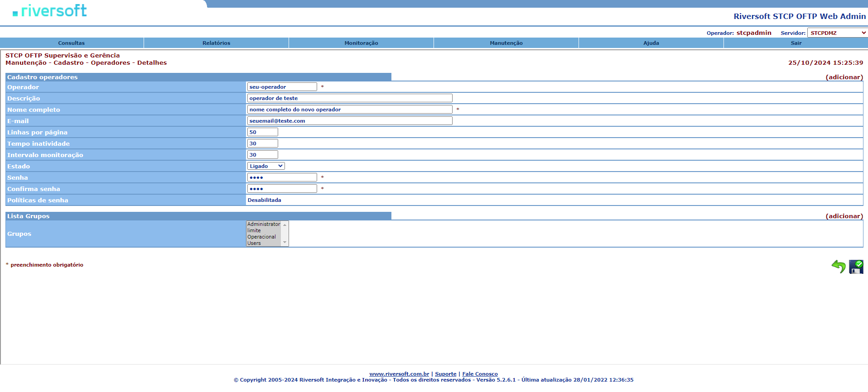Click the Intervalo monitoração field
868x392 pixels.
pos(263,155)
